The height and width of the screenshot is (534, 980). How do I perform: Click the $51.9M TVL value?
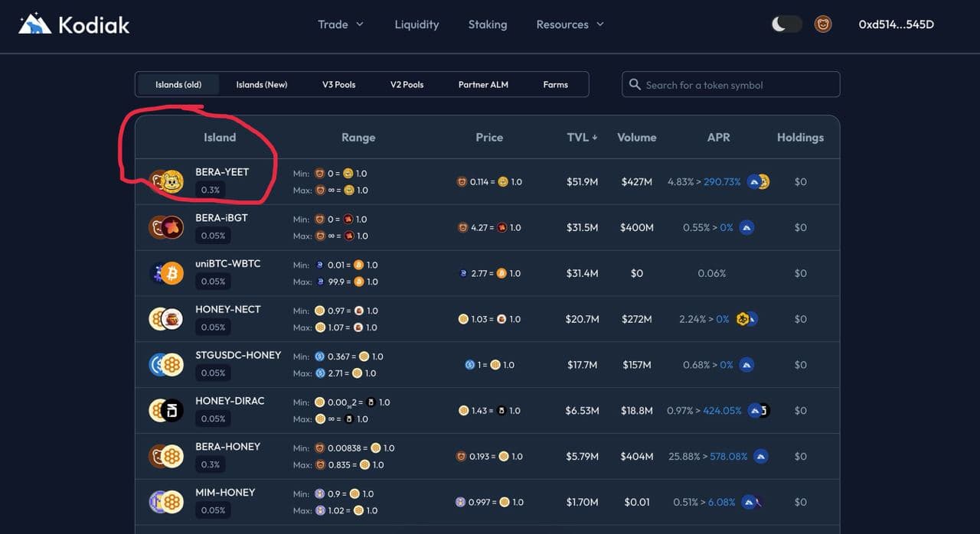click(x=582, y=182)
